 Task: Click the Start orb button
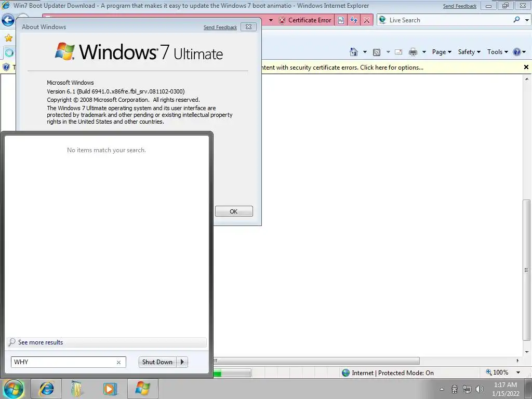(14, 389)
